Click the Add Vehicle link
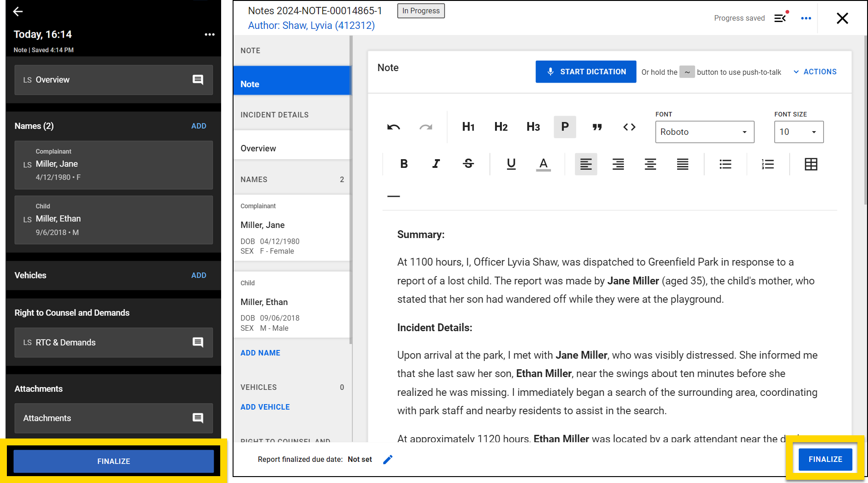The height and width of the screenshot is (483, 868). click(x=265, y=407)
